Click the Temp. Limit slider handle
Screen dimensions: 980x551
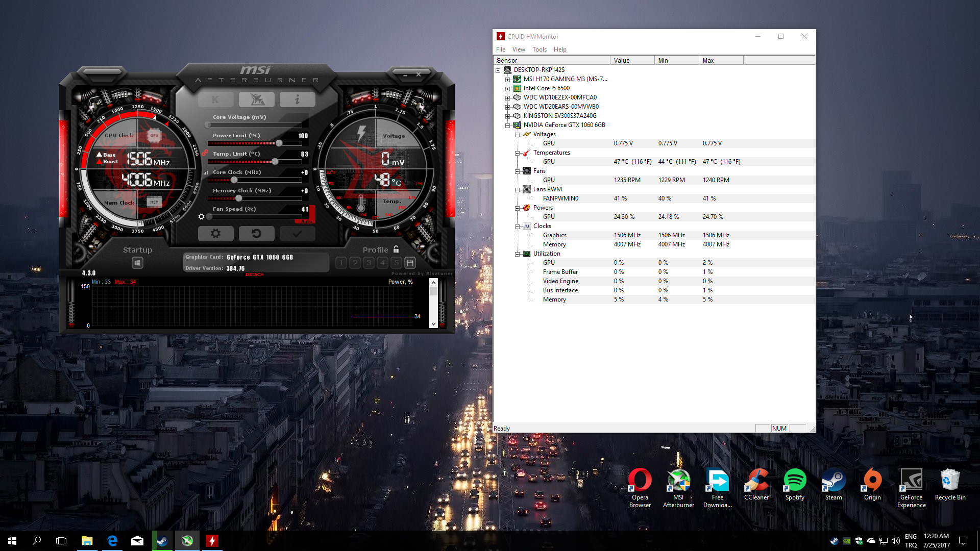click(275, 162)
